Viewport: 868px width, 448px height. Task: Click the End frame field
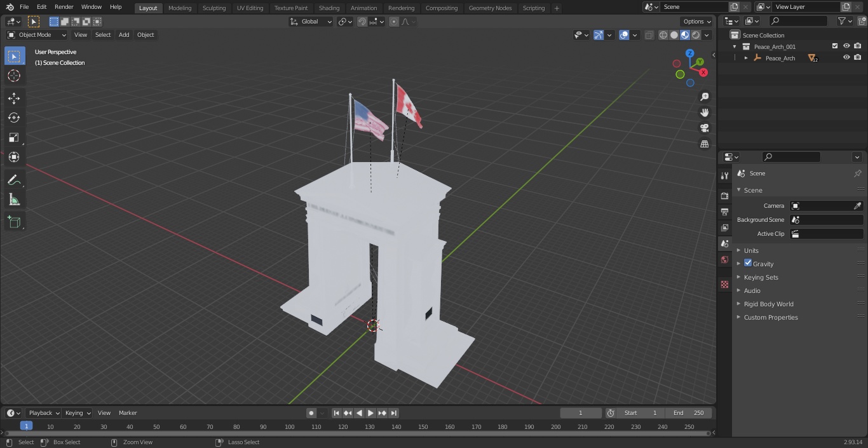[x=688, y=413]
